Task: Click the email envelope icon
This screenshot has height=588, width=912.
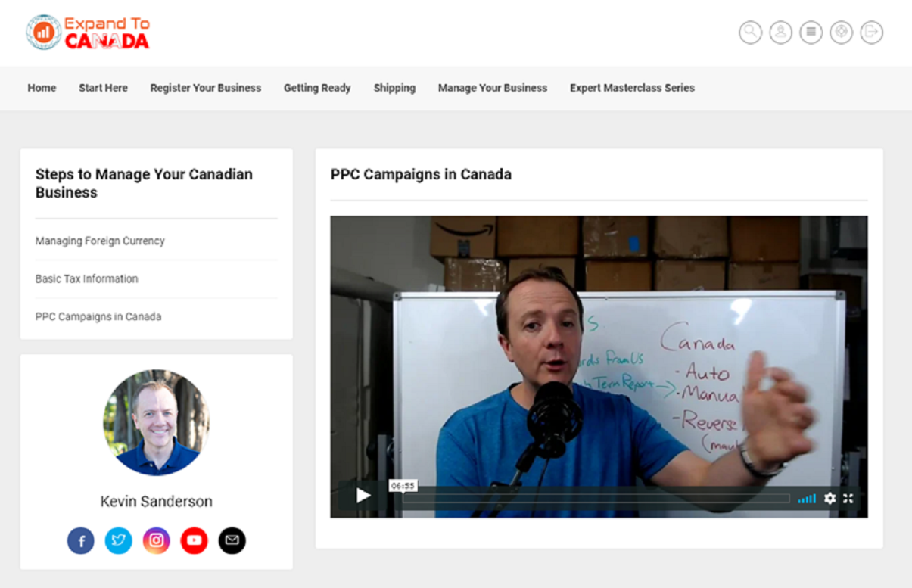Action: 232,540
